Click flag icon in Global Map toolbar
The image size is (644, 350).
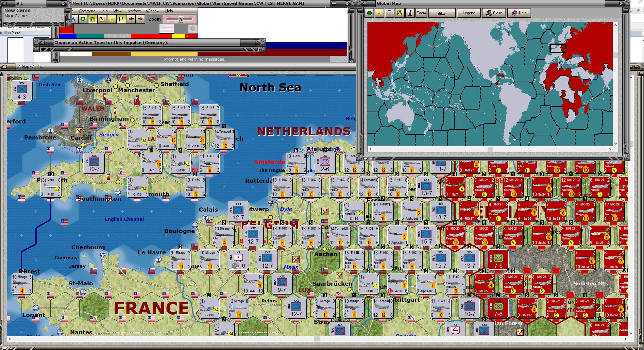(389, 13)
